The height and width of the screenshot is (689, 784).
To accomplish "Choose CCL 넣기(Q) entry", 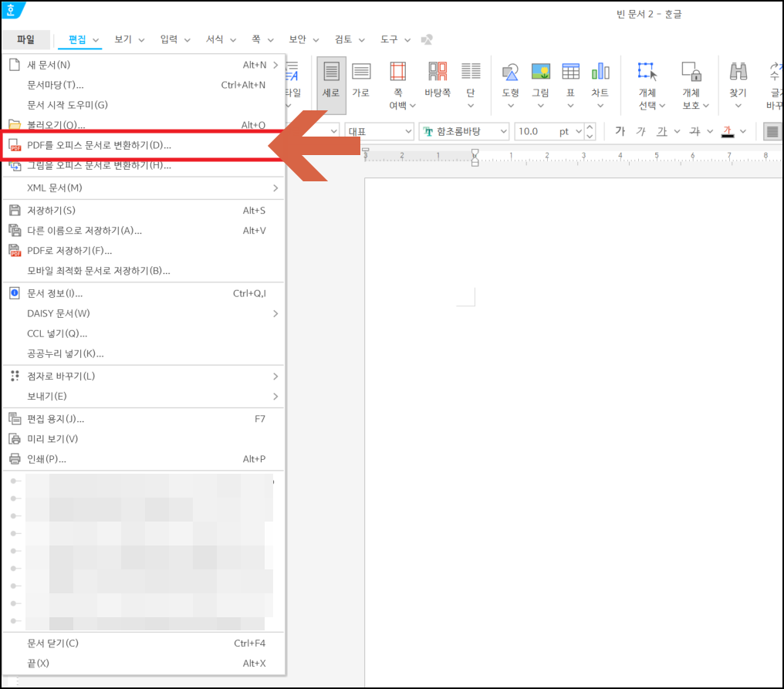I will point(144,333).
